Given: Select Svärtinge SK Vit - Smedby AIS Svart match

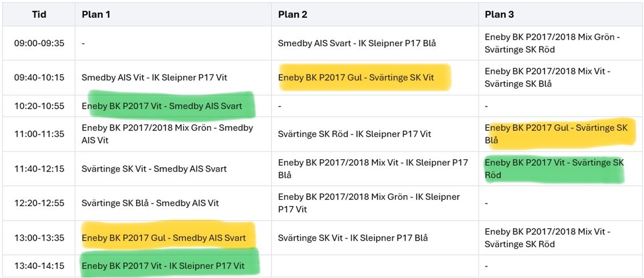Looking at the screenshot, I should click(x=154, y=169).
